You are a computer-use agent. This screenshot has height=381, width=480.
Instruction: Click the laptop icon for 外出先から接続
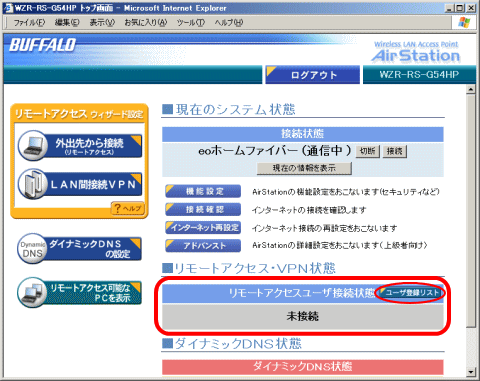tap(33, 146)
